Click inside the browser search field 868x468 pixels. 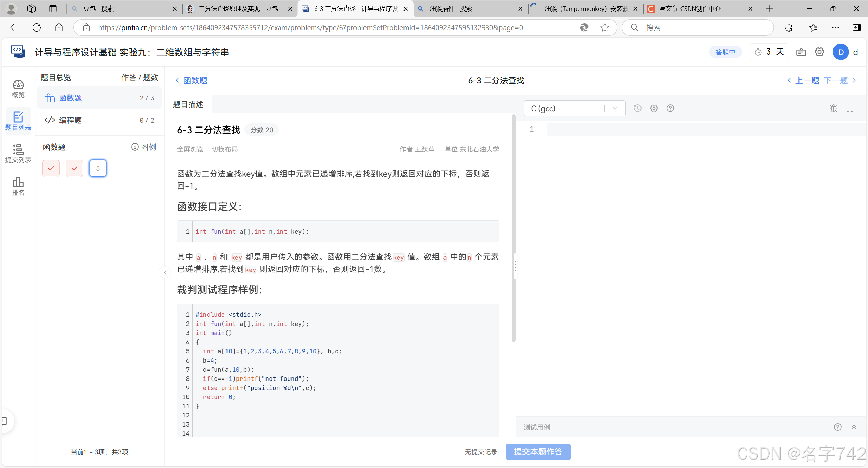[698, 27]
